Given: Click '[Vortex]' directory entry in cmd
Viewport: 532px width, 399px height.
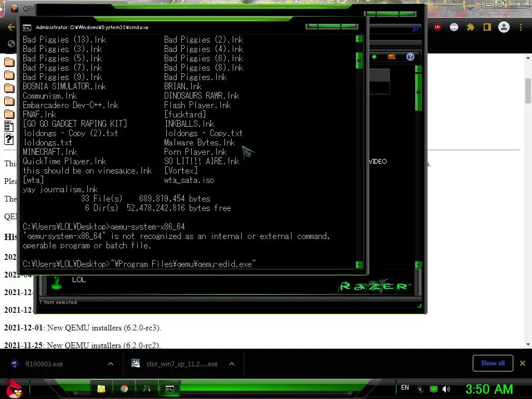Looking at the screenshot, I should coord(181,170).
